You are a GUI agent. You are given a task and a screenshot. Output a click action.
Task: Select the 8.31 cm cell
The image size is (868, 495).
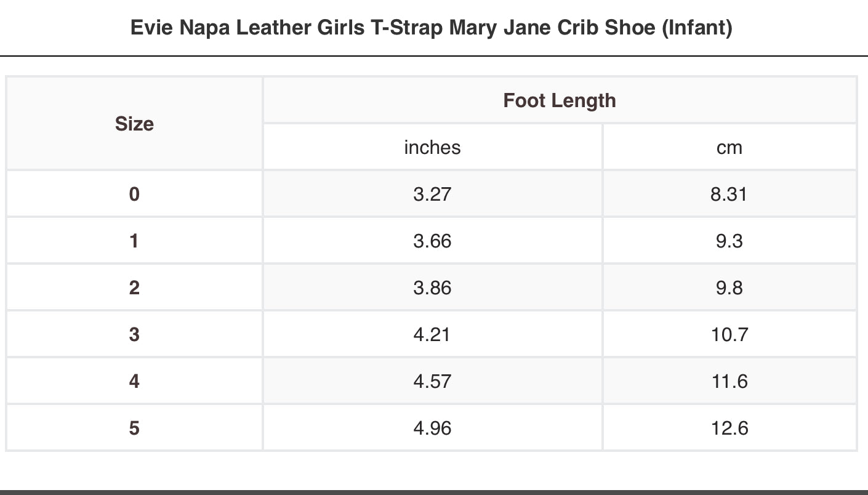[729, 194]
